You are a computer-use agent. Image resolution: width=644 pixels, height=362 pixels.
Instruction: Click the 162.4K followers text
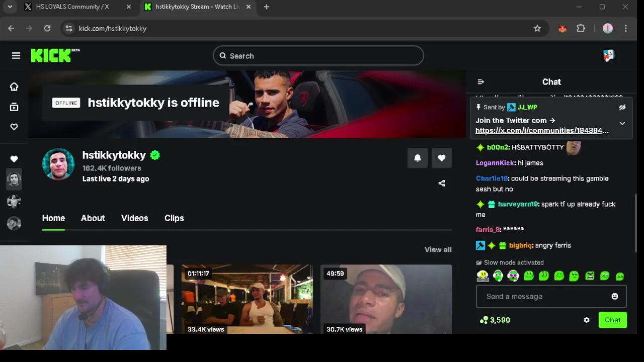click(112, 168)
